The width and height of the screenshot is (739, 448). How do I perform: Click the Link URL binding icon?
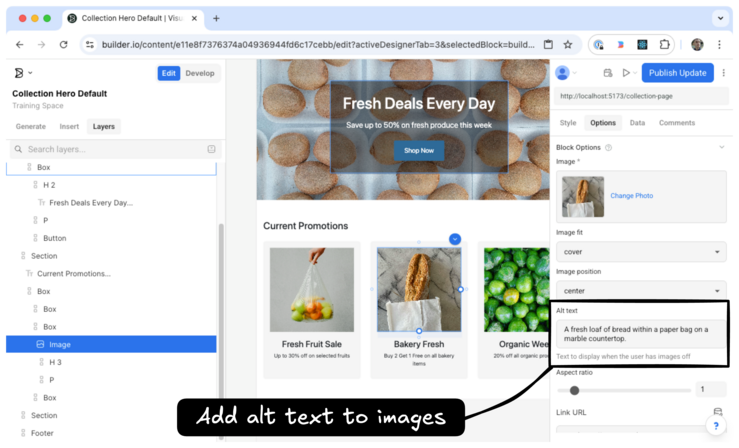718,412
